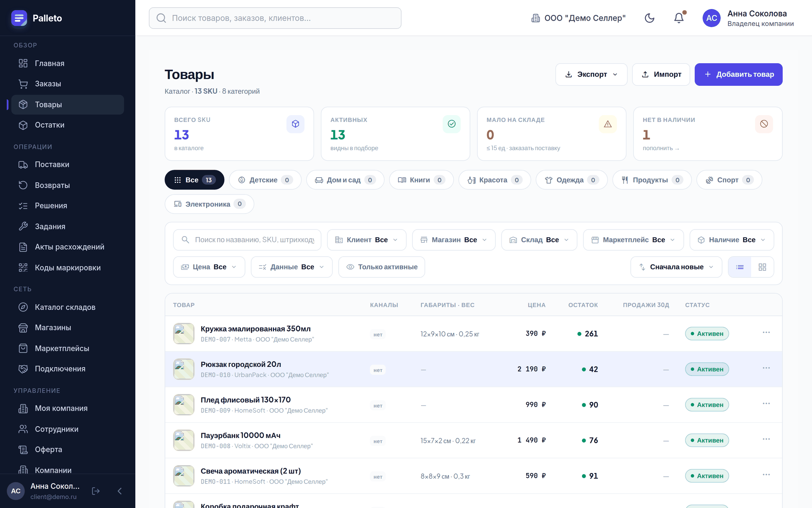Open Коды маркировки in sidebar
Image resolution: width=812 pixels, height=508 pixels.
coord(68,268)
